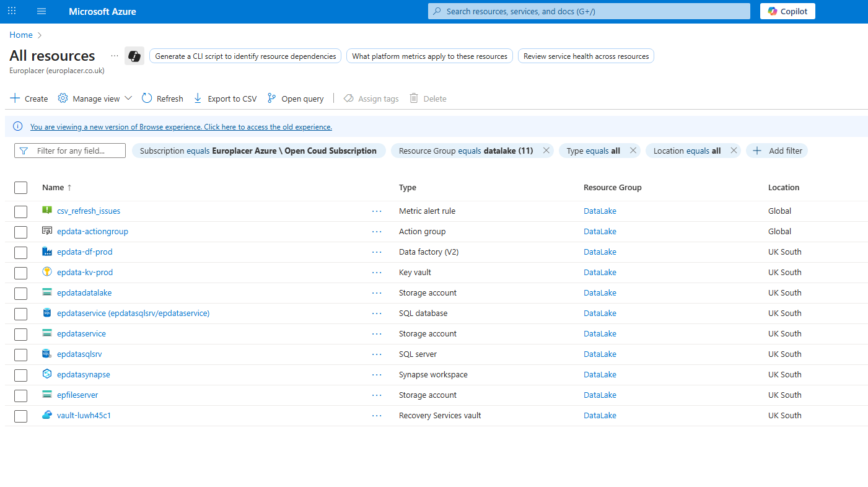The height and width of the screenshot is (487, 868).
Task: Remove the Resource Group datalake filter
Action: pos(546,151)
